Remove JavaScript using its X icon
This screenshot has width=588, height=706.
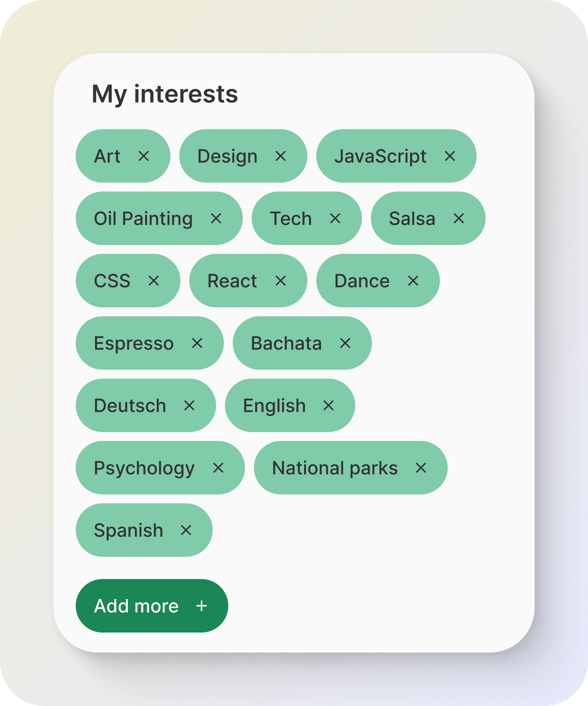click(x=449, y=156)
